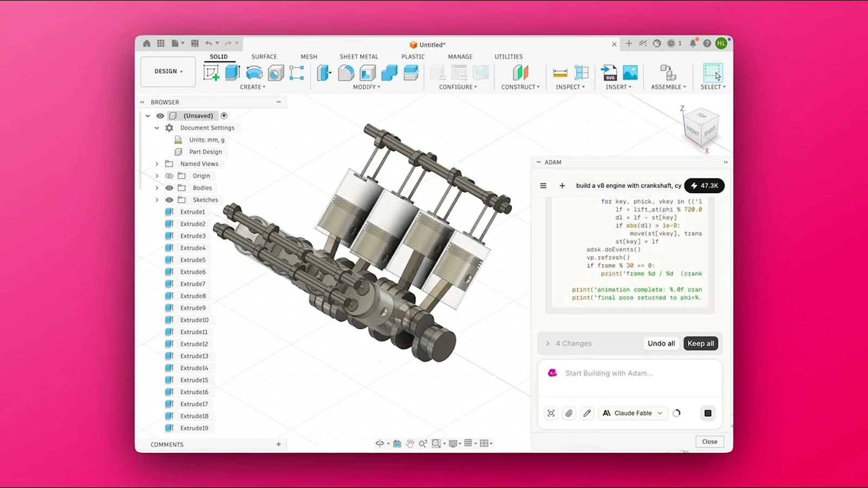Click the Redo arrow icon
The height and width of the screenshot is (488, 868).
pos(228,43)
